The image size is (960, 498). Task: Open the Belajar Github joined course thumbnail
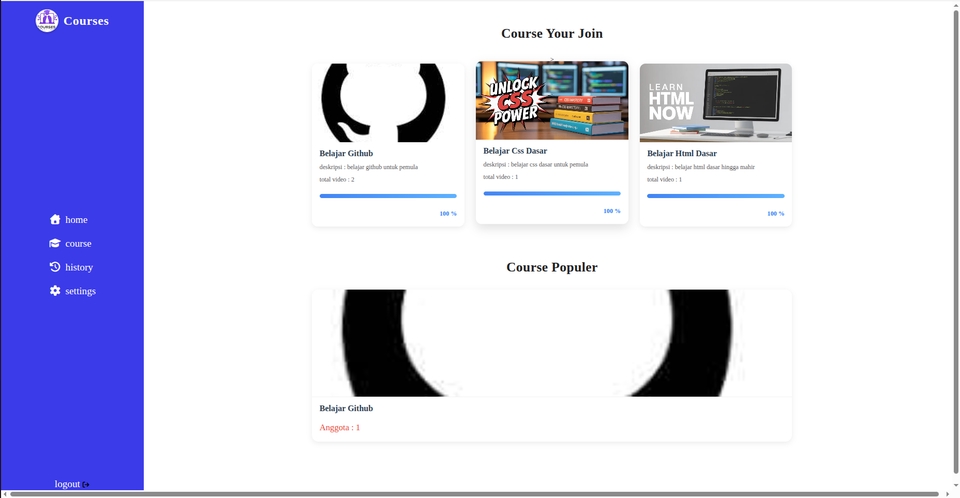click(388, 103)
